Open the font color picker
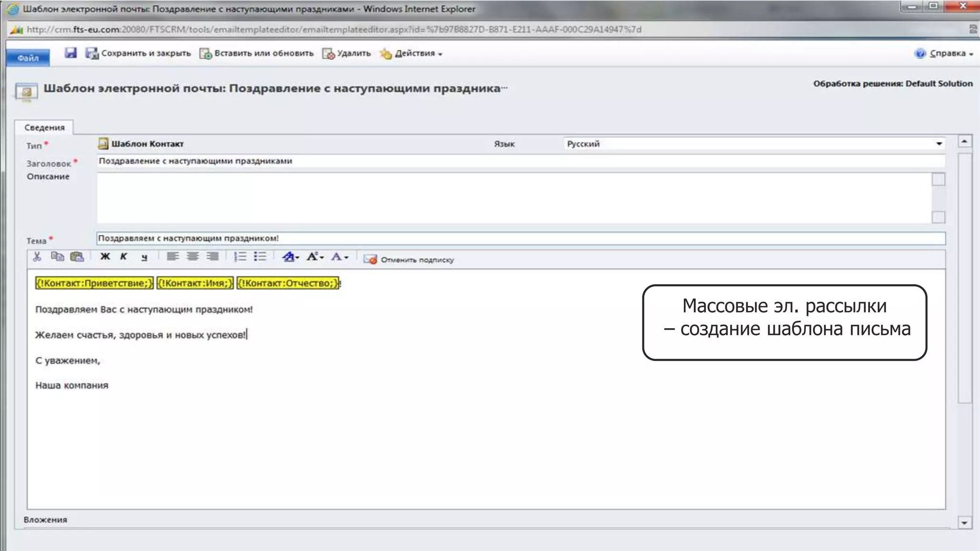This screenshot has height=551, width=980. point(339,257)
